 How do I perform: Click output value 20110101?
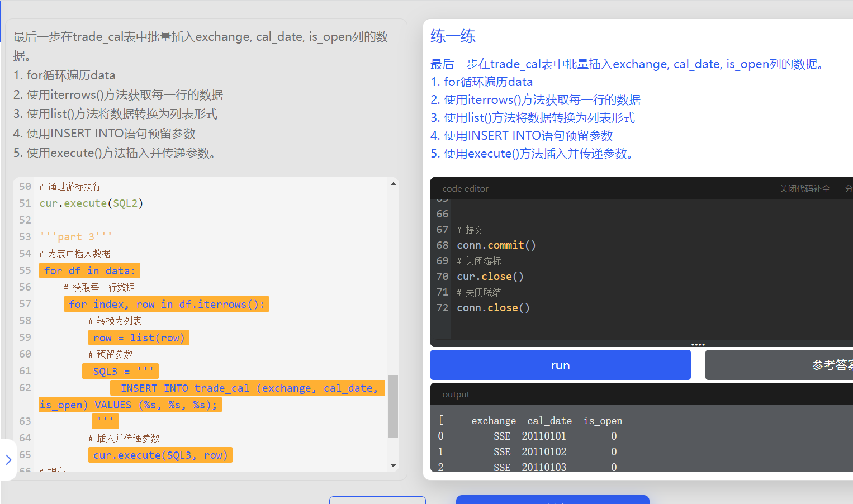click(x=544, y=436)
